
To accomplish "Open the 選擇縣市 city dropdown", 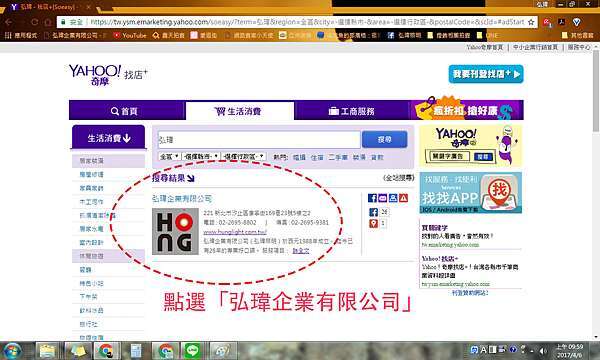I will (201, 156).
